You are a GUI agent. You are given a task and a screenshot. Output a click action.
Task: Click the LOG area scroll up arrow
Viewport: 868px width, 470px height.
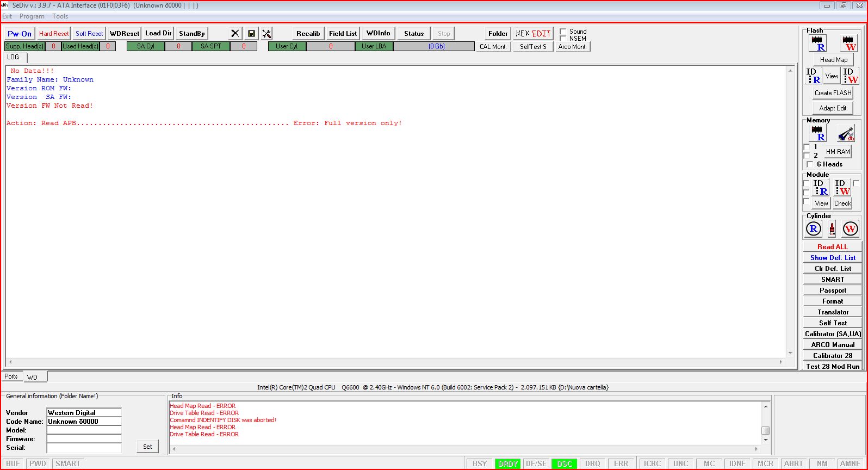click(x=790, y=71)
